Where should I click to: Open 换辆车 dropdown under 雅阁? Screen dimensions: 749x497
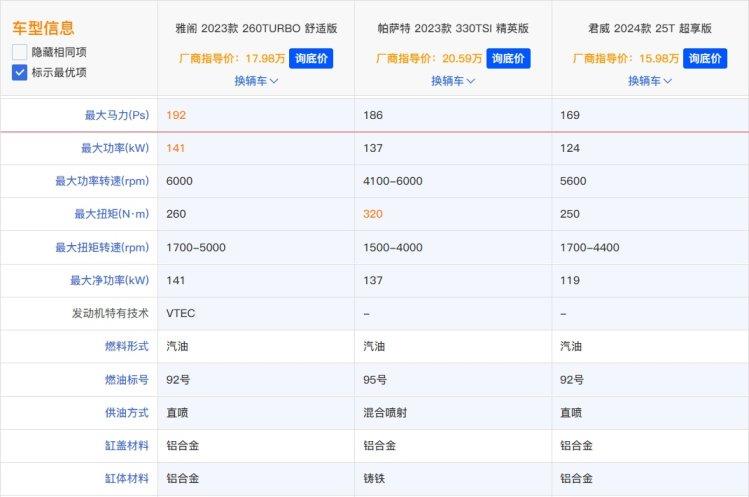(256, 81)
